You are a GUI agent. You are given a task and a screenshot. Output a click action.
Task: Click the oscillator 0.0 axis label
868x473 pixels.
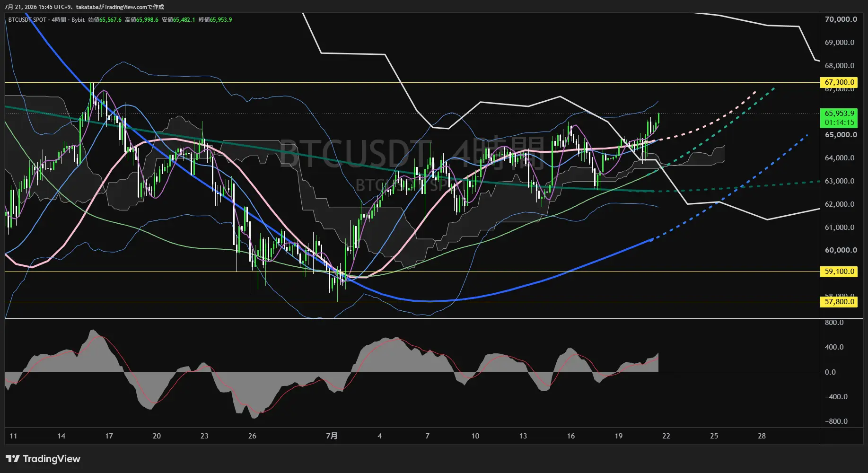(830, 372)
